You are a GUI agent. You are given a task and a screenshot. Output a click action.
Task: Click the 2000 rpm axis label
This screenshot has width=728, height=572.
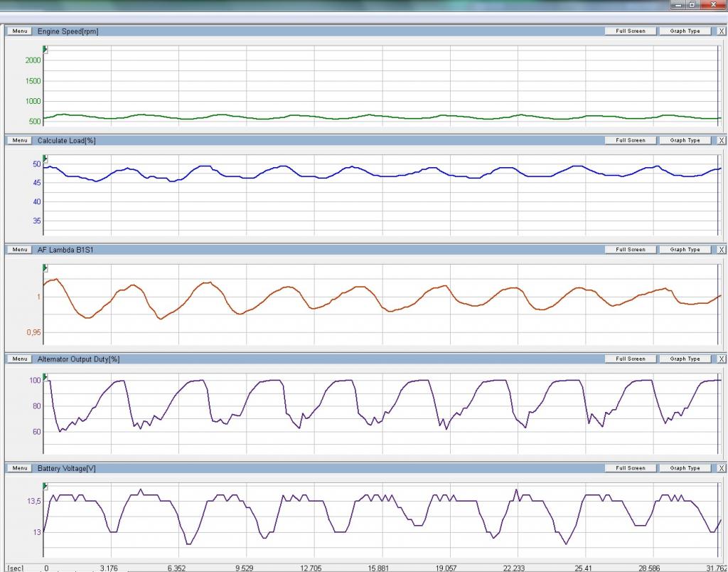pyautogui.click(x=33, y=60)
